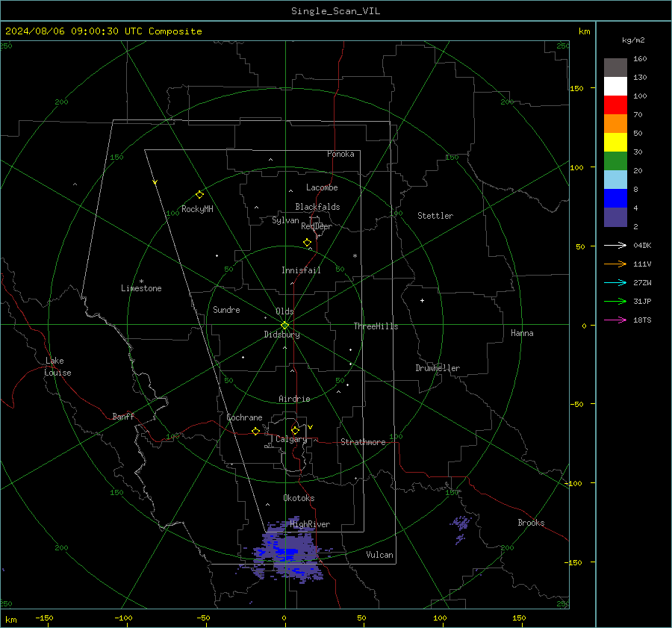Click the white 04DK arrow in legend
This screenshot has height=628, width=672.
(x=615, y=245)
